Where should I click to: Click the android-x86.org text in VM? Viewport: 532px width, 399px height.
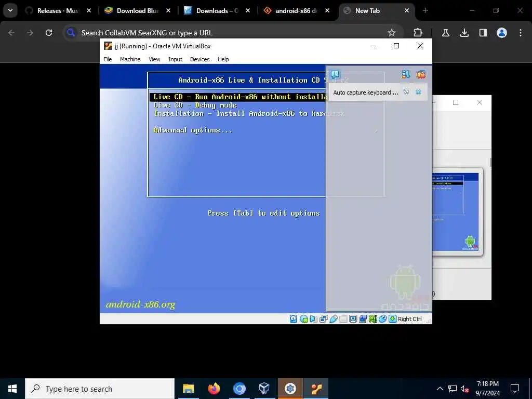(140, 304)
